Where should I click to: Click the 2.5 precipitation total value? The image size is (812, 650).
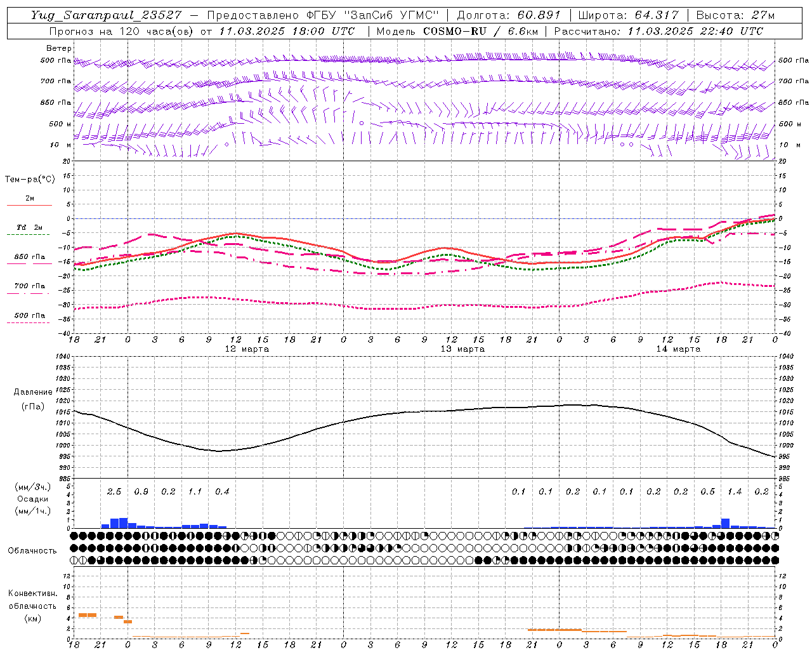pos(114,491)
